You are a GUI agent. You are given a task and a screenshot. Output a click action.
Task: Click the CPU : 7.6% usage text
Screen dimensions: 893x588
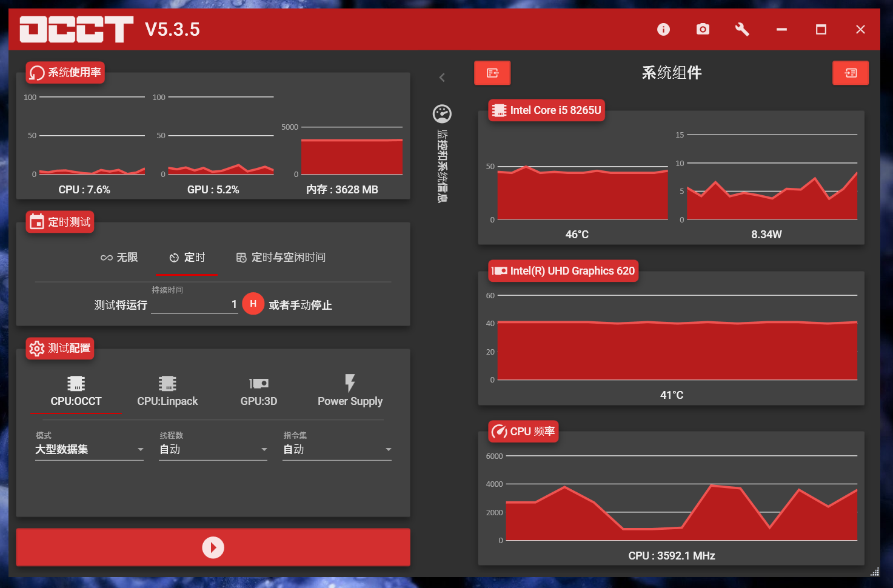tap(84, 190)
